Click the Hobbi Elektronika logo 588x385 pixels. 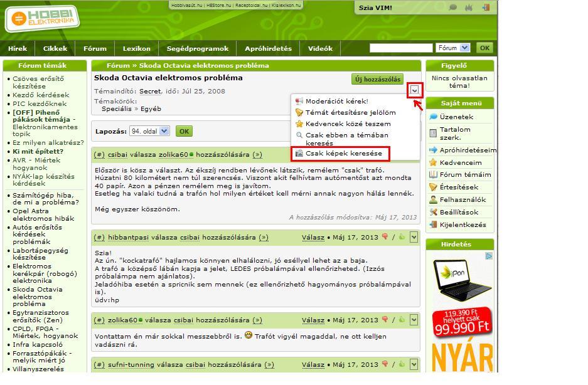(43, 18)
